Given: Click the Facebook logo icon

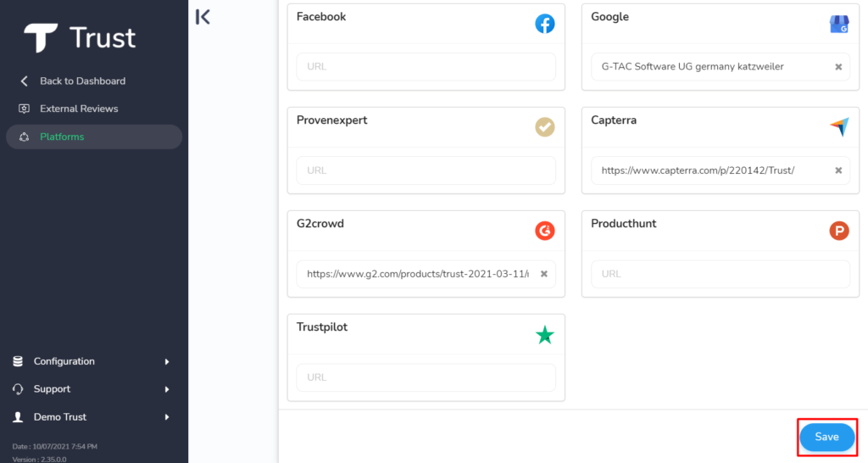Looking at the screenshot, I should pyautogui.click(x=545, y=24).
